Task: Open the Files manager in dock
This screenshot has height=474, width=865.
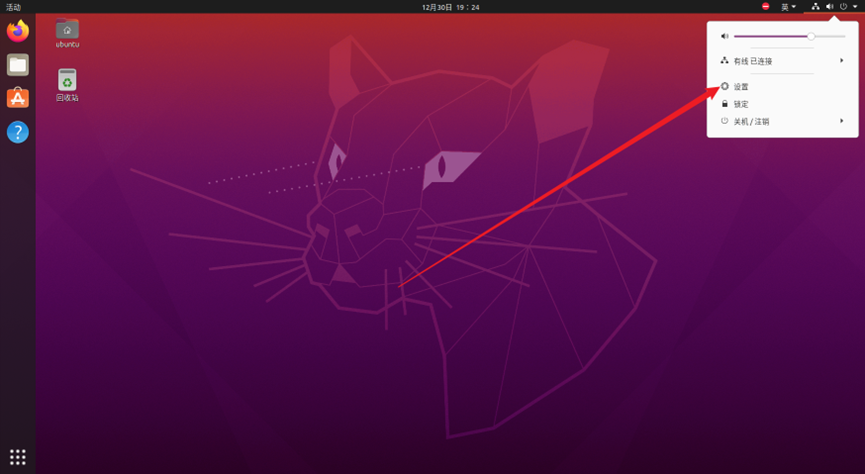Action: 18,65
